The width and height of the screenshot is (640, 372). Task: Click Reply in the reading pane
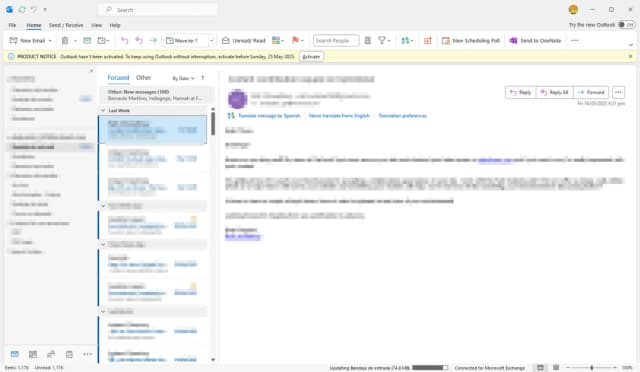[x=520, y=93]
